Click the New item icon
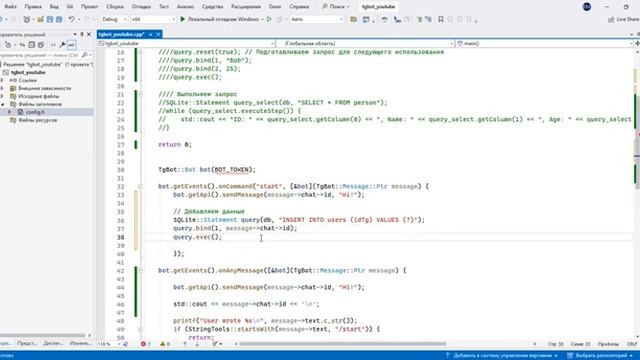This screenshot has height=360, width=640. point(27,19)
